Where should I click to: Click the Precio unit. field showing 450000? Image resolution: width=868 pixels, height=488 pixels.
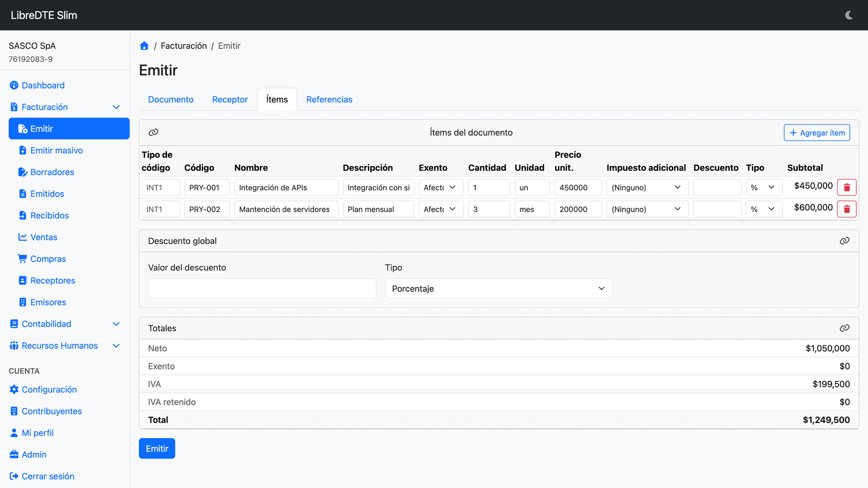click(x=578, y=187)
